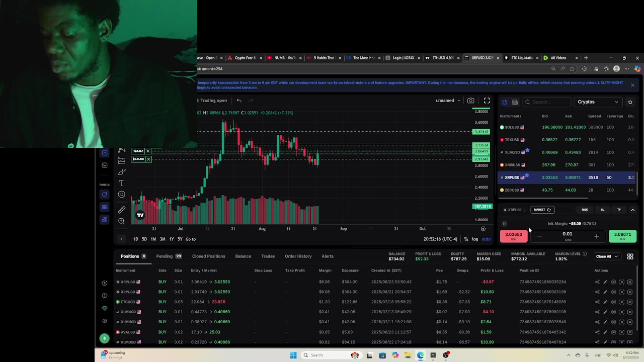
Task: Select the SOLUSD row in instruments list
Action: (x=568, y=127)
